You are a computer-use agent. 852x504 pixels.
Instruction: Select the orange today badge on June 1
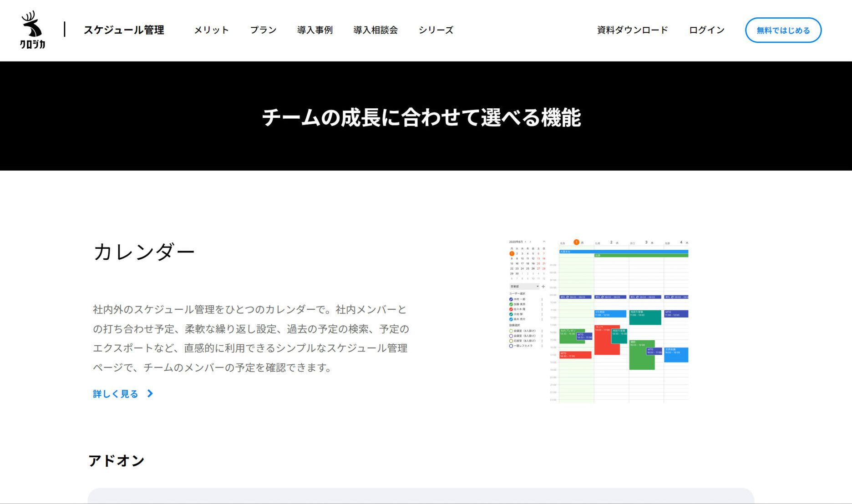click(512, 253)
